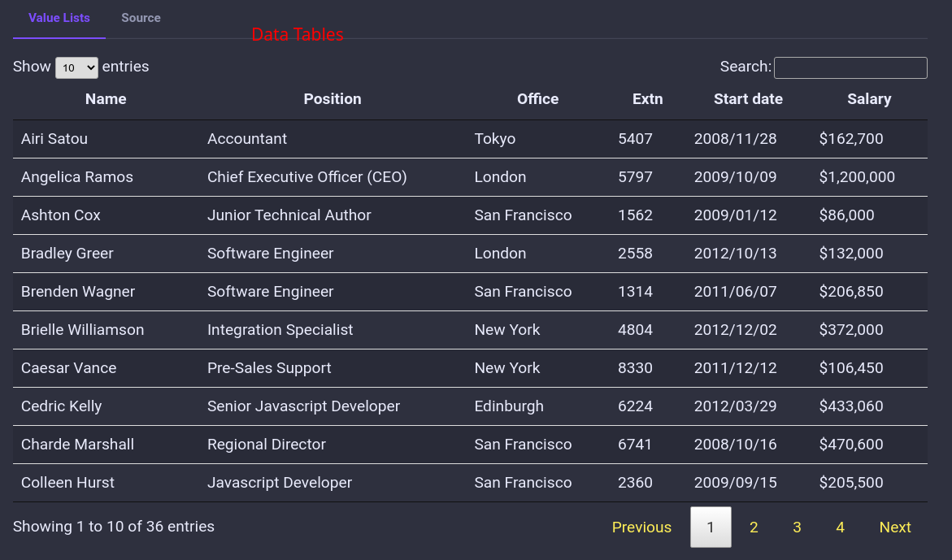Screen dimensions: 952x560
Task: Click the Previous pagination link
Action: point(641,527)
